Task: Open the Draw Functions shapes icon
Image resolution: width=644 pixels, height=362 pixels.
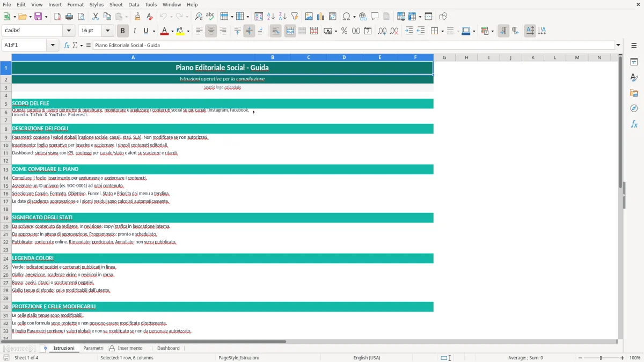Action: 443,17
